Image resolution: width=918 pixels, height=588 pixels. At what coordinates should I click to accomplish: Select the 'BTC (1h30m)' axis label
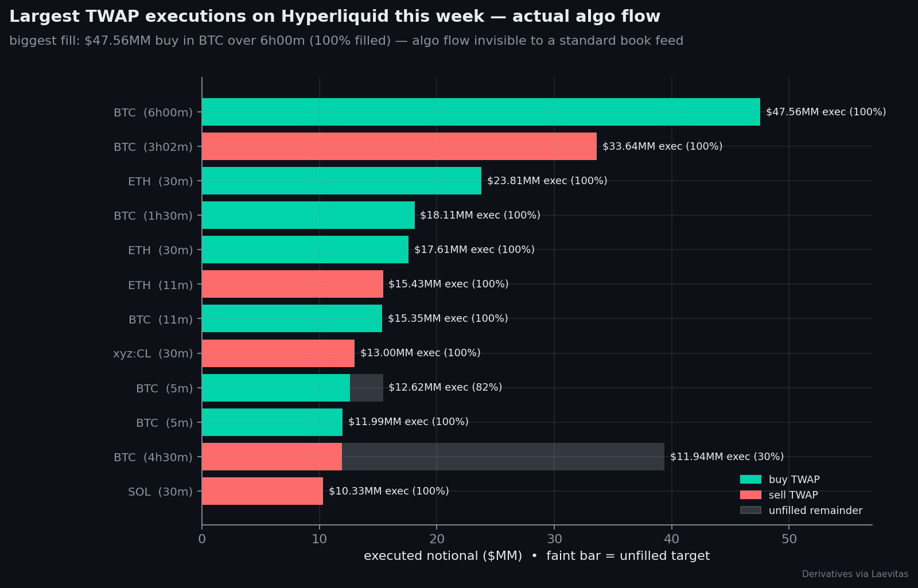tap(153, 216)
